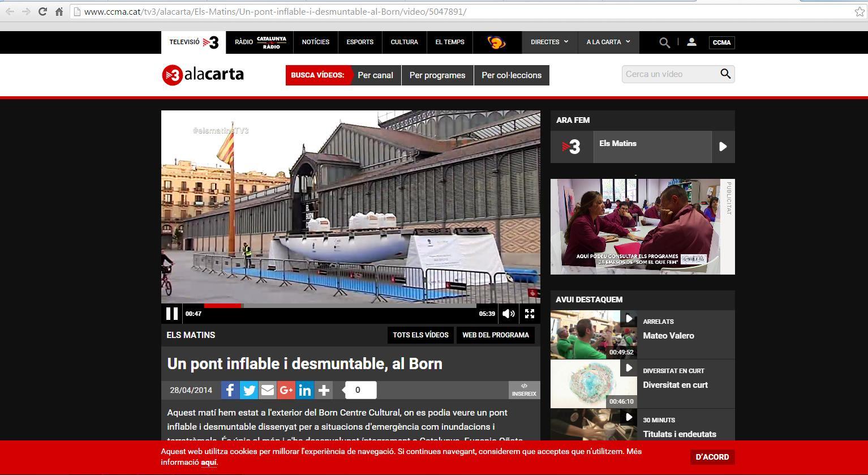Go to Cultura section
This screenshot has width=868, height=475.
(x=404, y=42)
